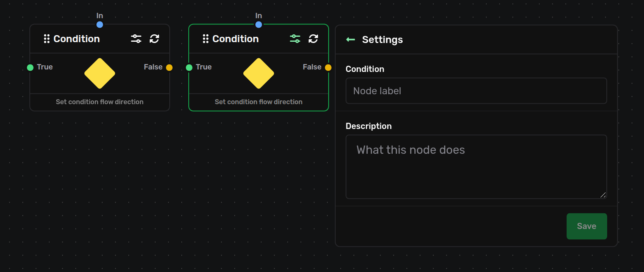The width and height of the screenshot is (644, 272).
Task: Click the False label on selected node
Action: (312, 67)
